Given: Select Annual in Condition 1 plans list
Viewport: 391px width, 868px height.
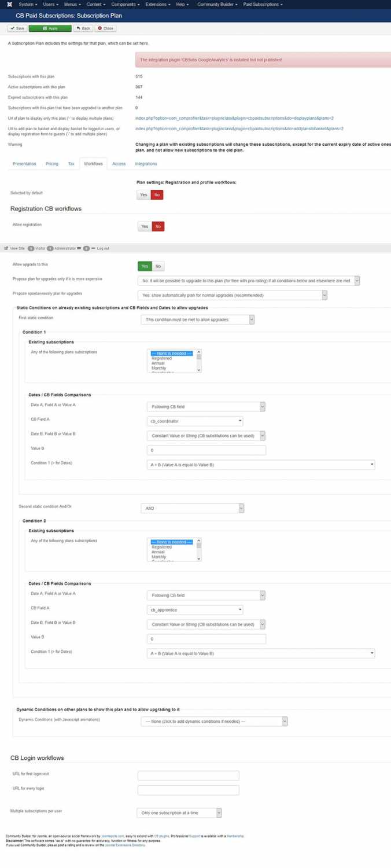Looking at the screenshot, I should (x=158, y=363).
